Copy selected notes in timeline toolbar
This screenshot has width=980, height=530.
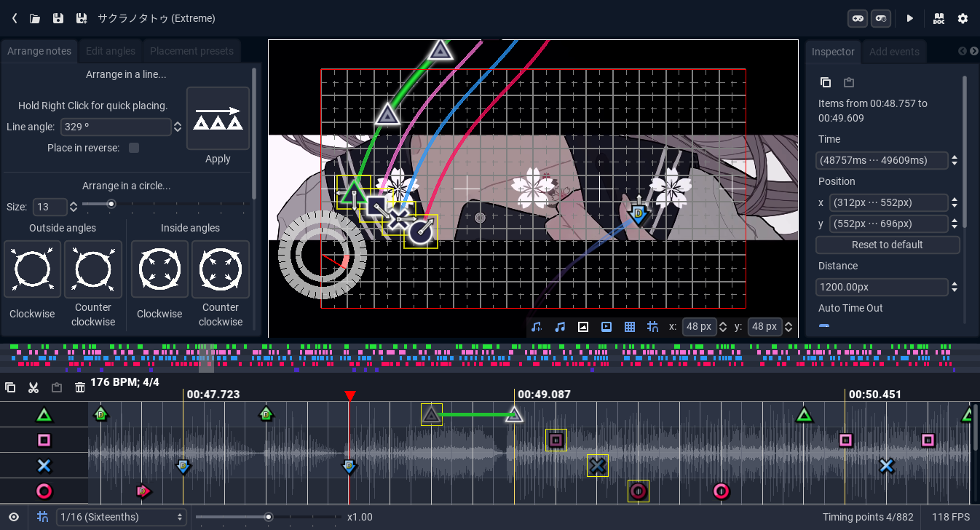point(10,387)
